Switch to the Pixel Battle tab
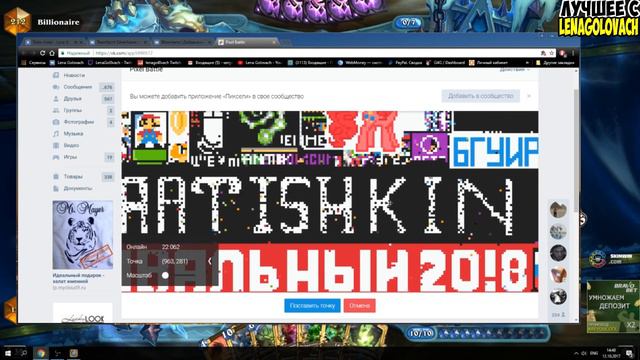The width and height of the screenshot is (640, 360). click(248, 42)
